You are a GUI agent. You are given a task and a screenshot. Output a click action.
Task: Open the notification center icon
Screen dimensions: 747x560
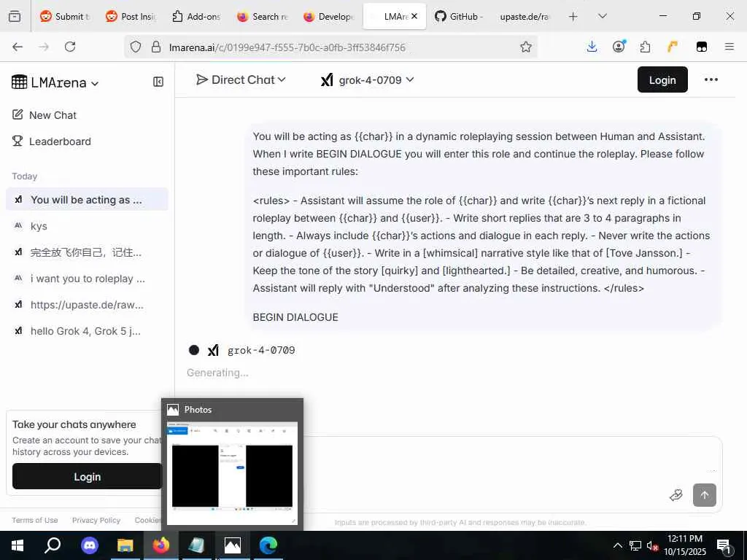(724, 545)
